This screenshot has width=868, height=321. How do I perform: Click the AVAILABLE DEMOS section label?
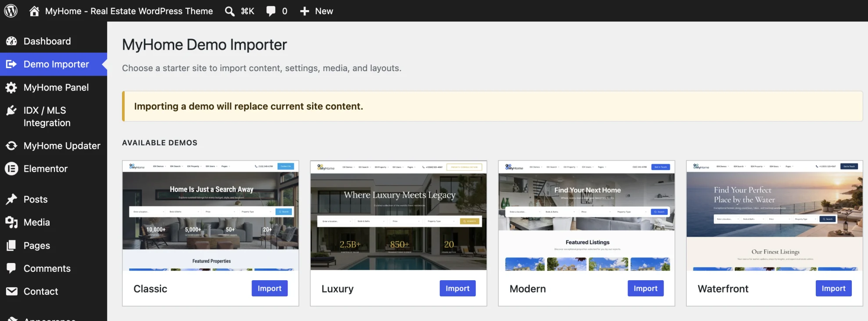click(160, 143)
